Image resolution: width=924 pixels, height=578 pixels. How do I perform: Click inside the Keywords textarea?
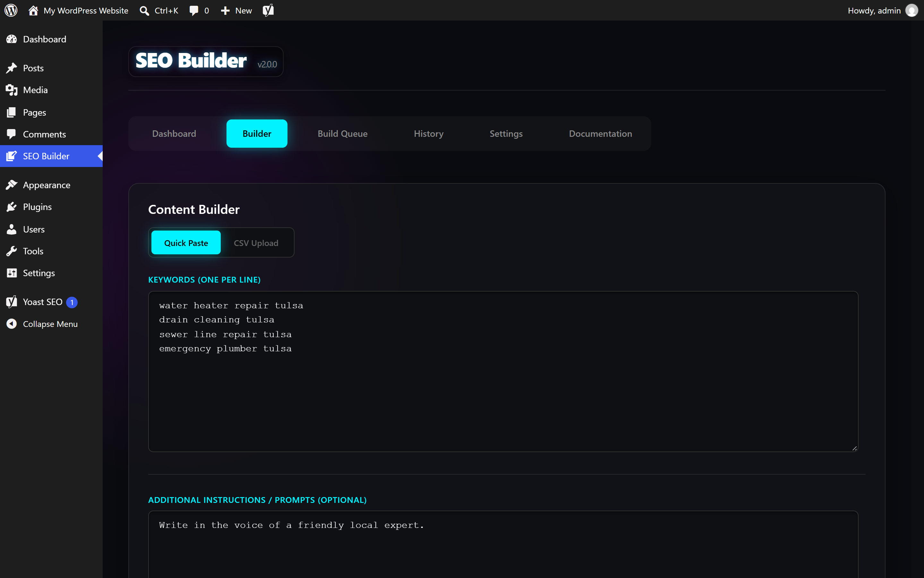(503, 371)
